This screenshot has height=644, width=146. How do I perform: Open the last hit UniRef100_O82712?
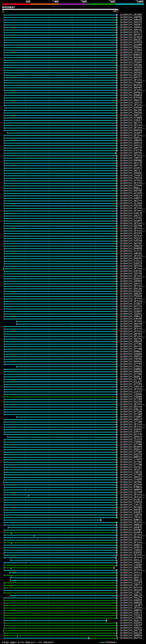click(131, 638)
